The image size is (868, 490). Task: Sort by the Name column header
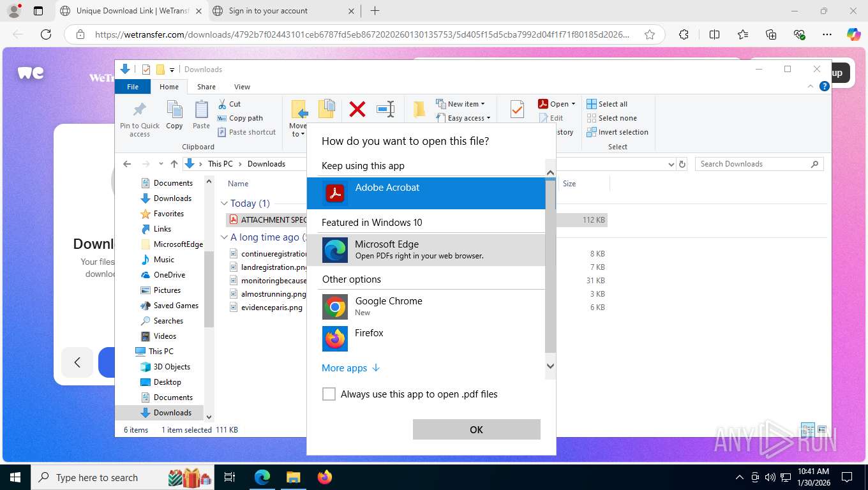click(x=238, y=184)
